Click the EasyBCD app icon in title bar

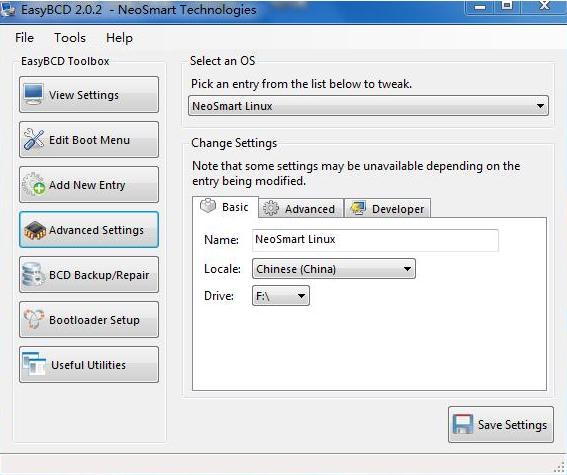point(8,9)
